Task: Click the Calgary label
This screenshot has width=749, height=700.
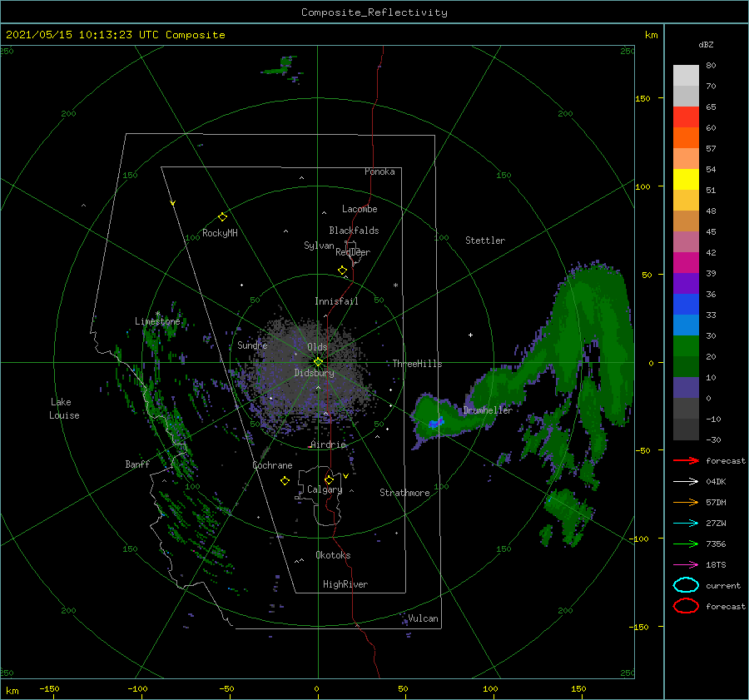Action: [x=325, y=489]
